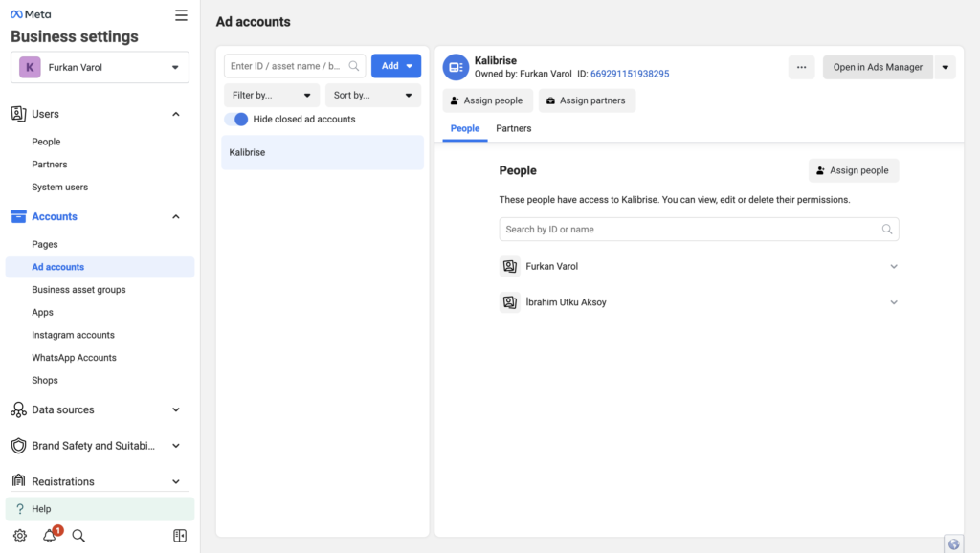Switch to the Partners tab
Screen dimensions: 980x553
point(513,128)
